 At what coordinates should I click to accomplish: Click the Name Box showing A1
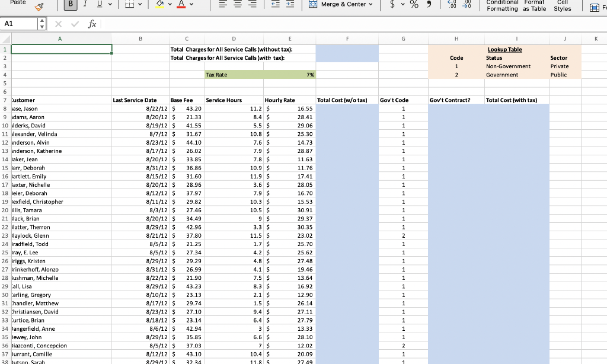tap(18, 24)
